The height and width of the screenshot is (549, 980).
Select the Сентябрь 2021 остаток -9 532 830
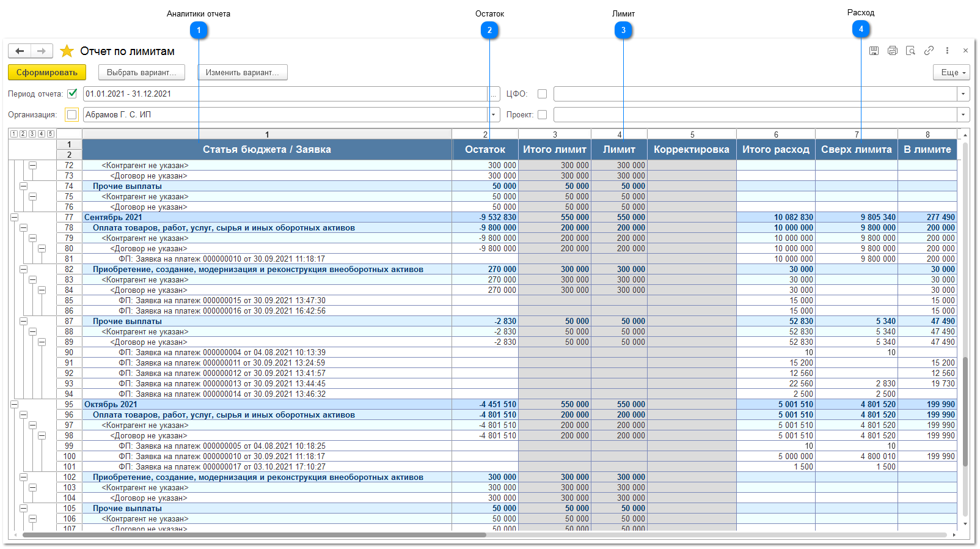[498, 217]
